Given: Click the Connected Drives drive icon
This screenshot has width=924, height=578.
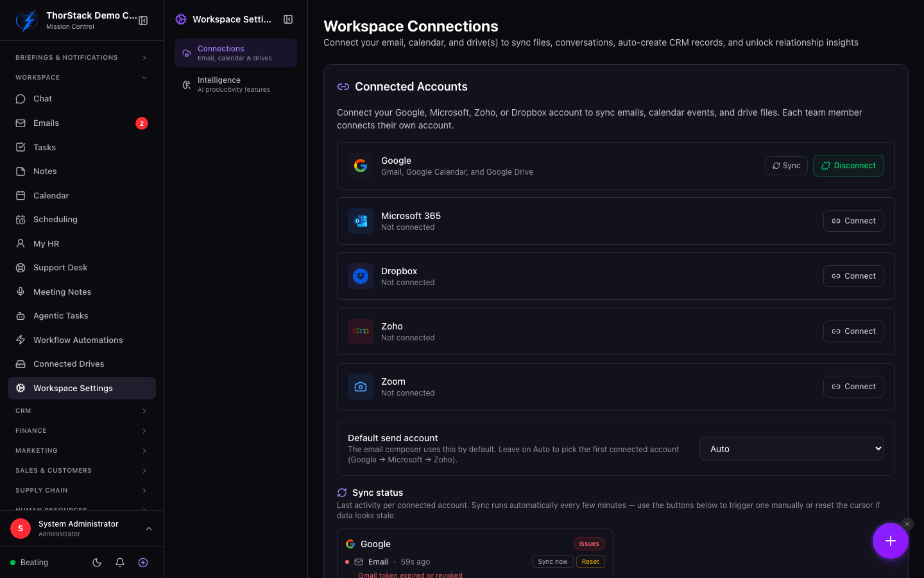Looking at the screenshot, I should [21, 364].
